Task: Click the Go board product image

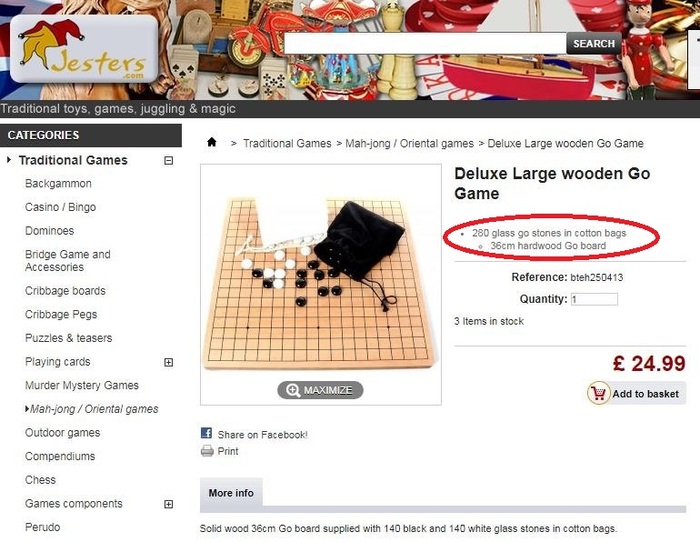Action: click(x=321, y=284)
